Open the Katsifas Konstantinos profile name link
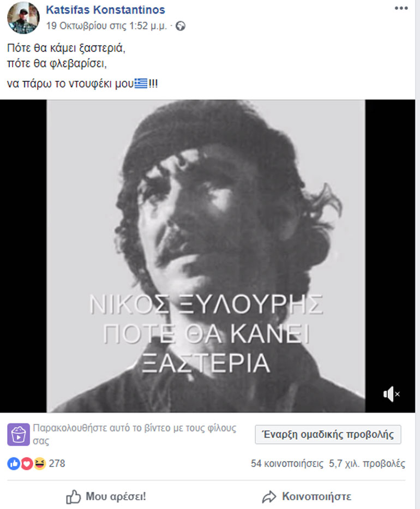Viewport: 420px width, 509px height. coord(105,10)
